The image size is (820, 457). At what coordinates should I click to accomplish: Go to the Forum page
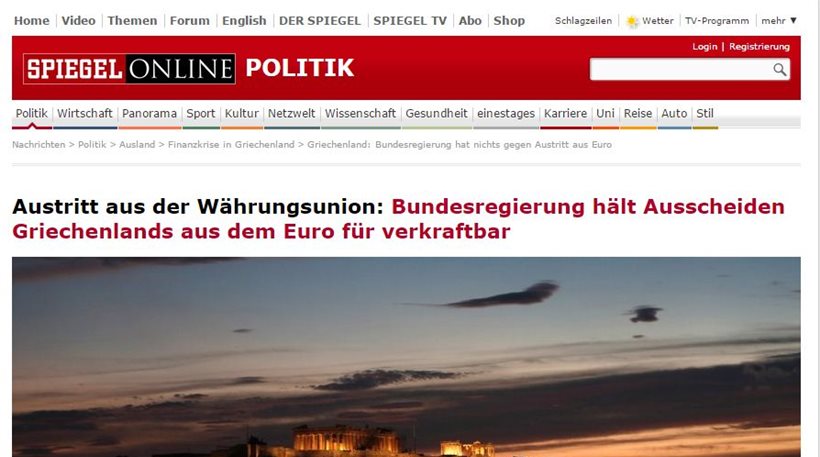coord(189,20)
